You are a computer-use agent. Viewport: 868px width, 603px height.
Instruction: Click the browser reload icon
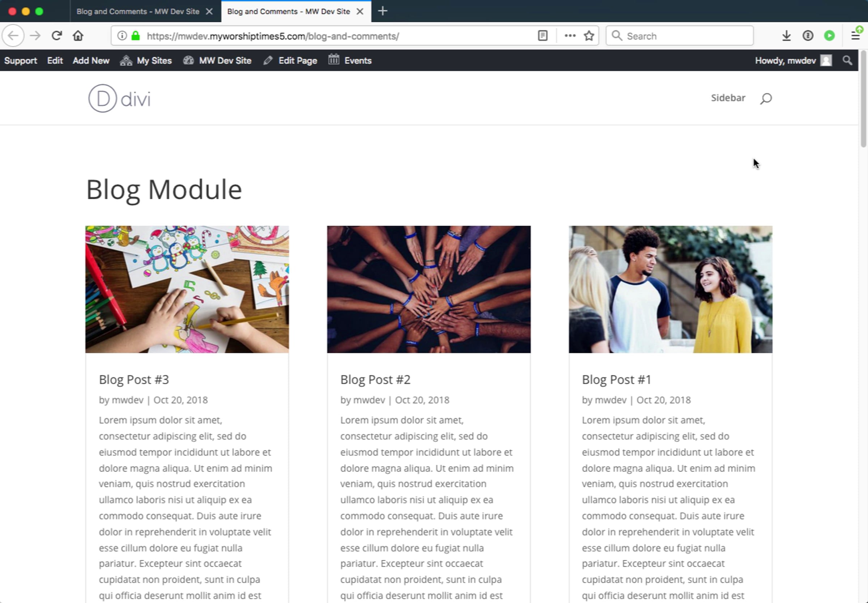pyautogui.click(x=57, y=36)
